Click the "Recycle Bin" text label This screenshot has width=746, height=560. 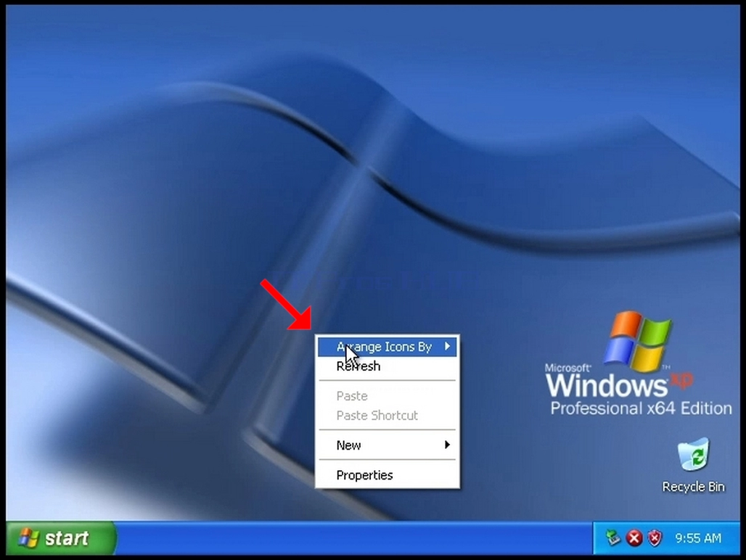[693, 487]
